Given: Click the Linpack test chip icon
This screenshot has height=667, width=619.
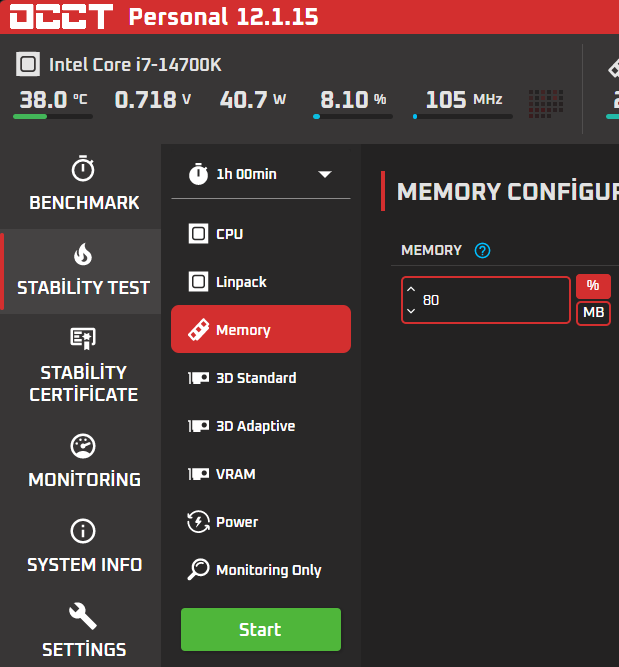Looking at the screenshot, I should tap(198, 282).
